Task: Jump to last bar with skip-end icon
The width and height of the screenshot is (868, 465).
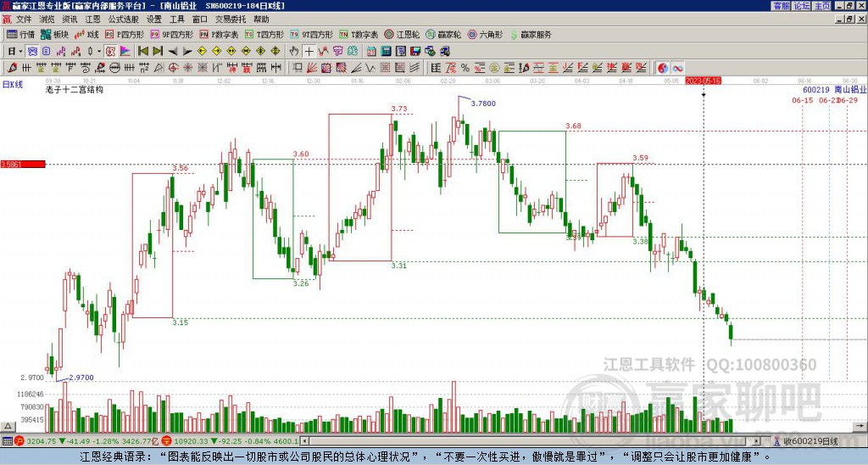Action: [158, 51]
